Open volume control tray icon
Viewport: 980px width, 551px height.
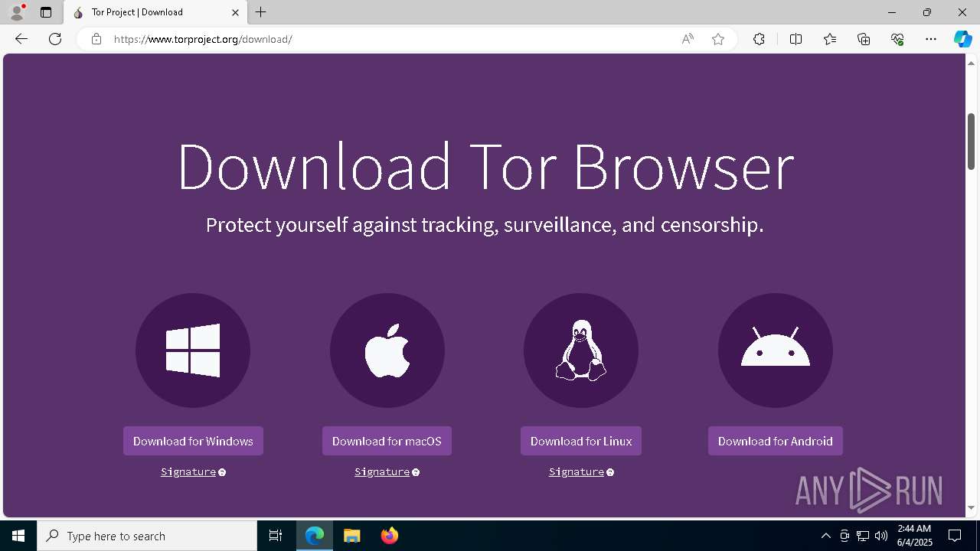coord(881,536)
